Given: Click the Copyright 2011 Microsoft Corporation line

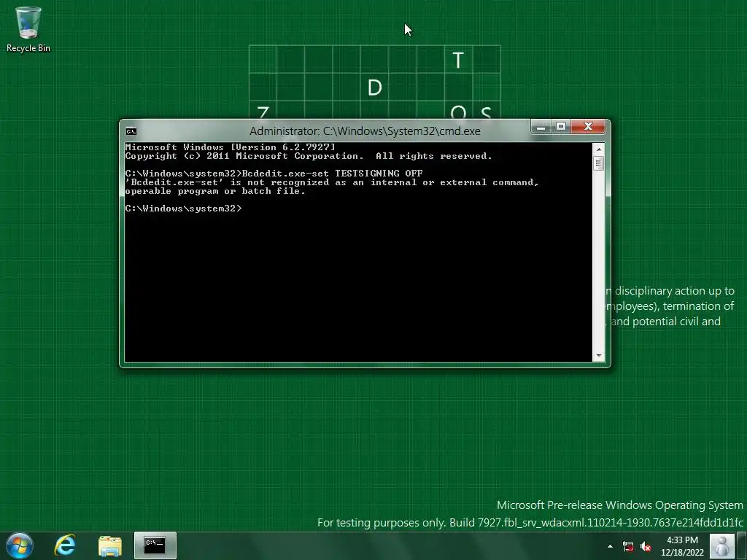Looking at the screenshot, I should (309, 156).
